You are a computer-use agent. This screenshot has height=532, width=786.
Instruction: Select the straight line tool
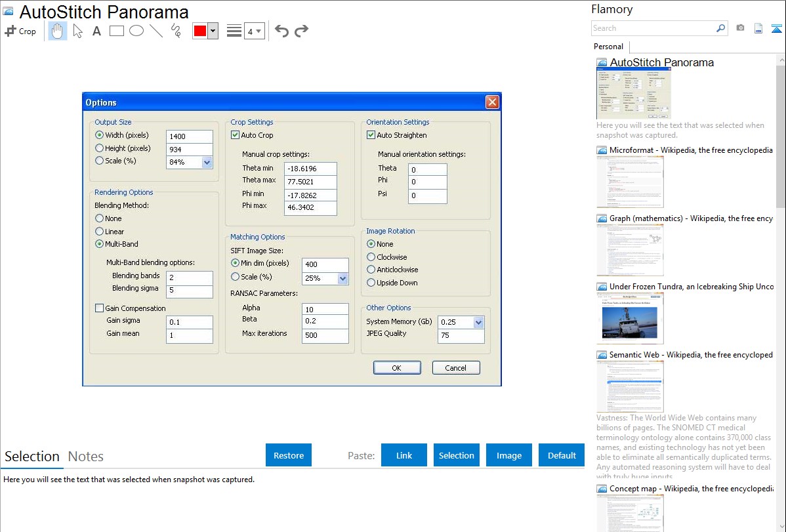[x=156, y=31]
